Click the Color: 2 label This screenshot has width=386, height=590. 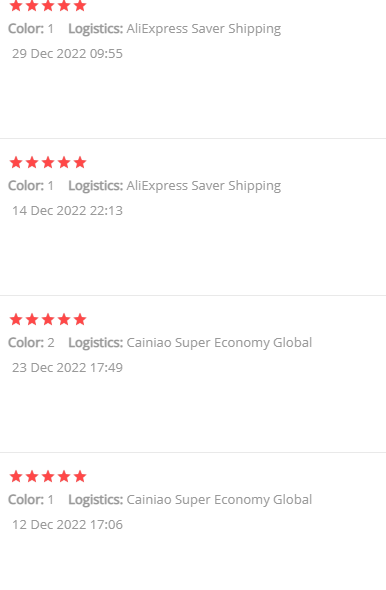pyautogui.click(x=31, y=342)
